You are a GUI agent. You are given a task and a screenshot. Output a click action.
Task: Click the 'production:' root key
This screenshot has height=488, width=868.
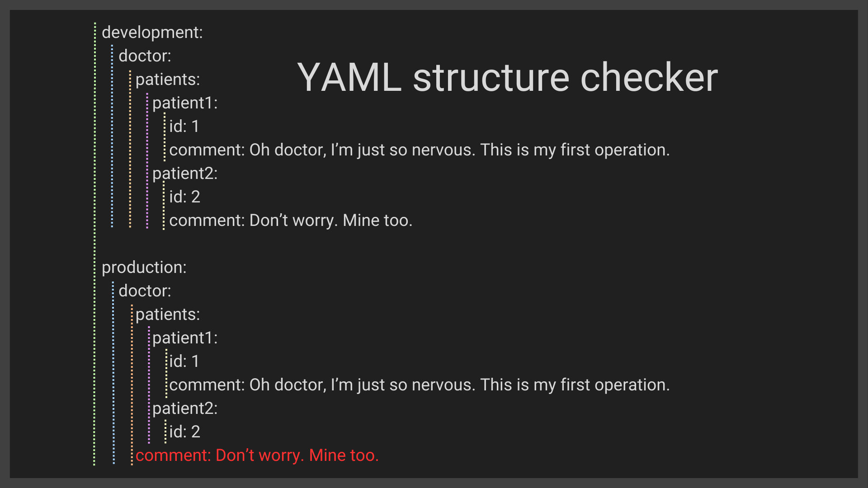144,267
